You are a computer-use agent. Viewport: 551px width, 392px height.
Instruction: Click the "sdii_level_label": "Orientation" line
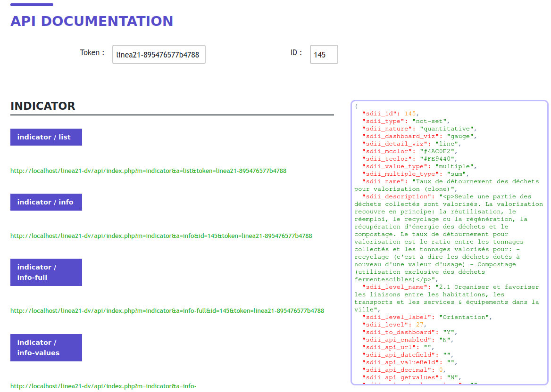(427, 317)
